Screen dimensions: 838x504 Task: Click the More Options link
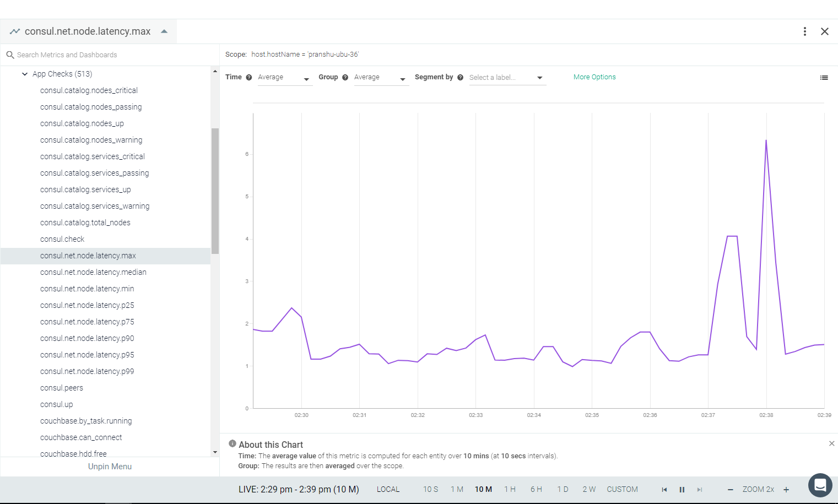[x=594, y=77]
